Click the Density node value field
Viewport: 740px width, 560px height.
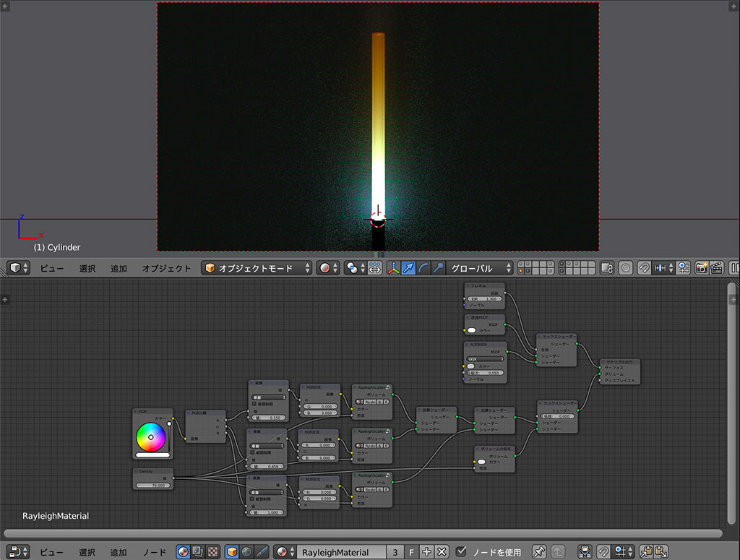pyautogui.click(x=153, y=485)
